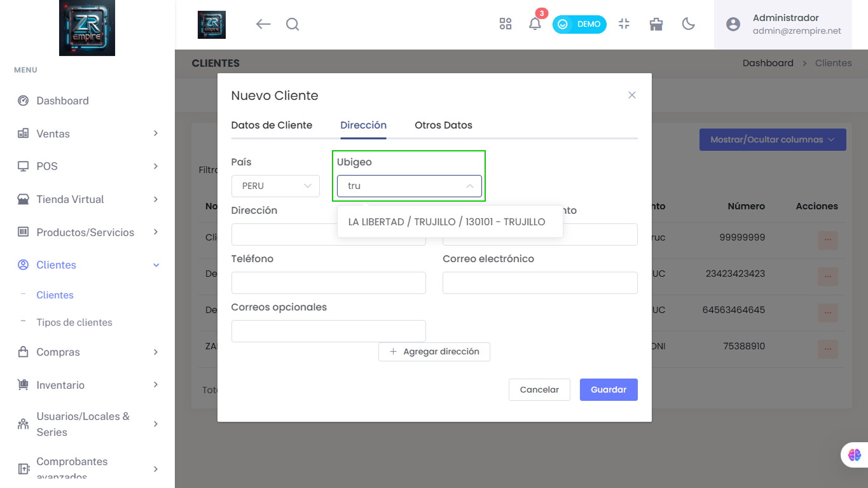Screen dimensions: 868x488
Task: Open actions menu for row 64563464645
Action: 828,312
